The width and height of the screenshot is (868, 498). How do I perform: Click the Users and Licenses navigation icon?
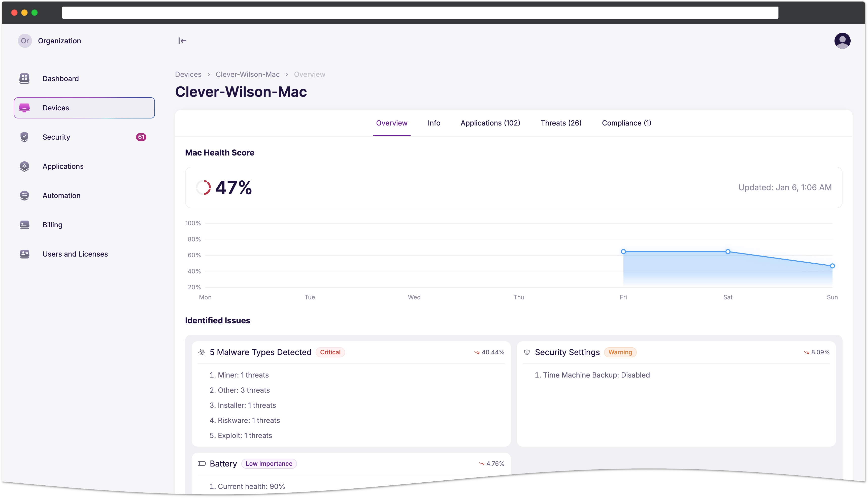(24, 254)
